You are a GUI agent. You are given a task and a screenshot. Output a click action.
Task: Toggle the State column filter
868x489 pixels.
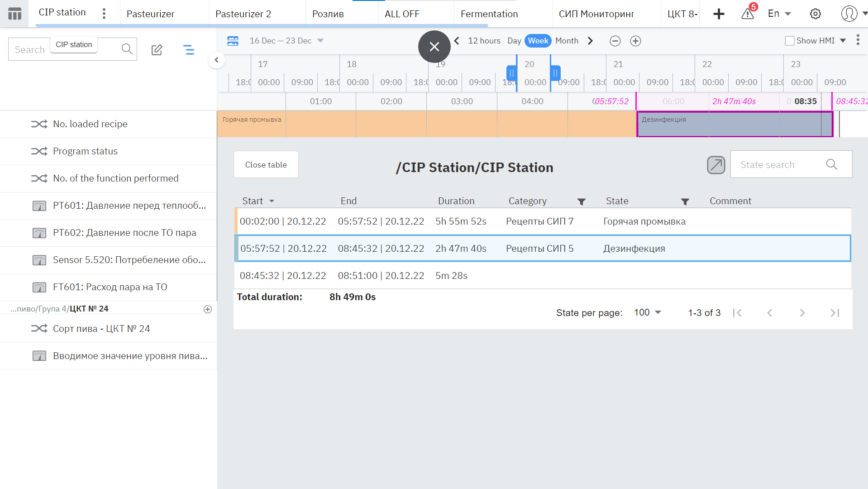685,201
